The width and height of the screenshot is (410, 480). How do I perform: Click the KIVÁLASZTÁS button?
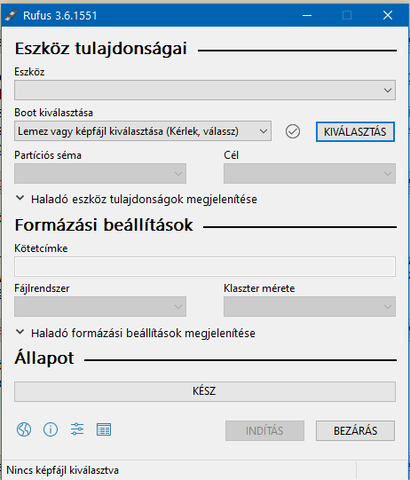point(355,132)
